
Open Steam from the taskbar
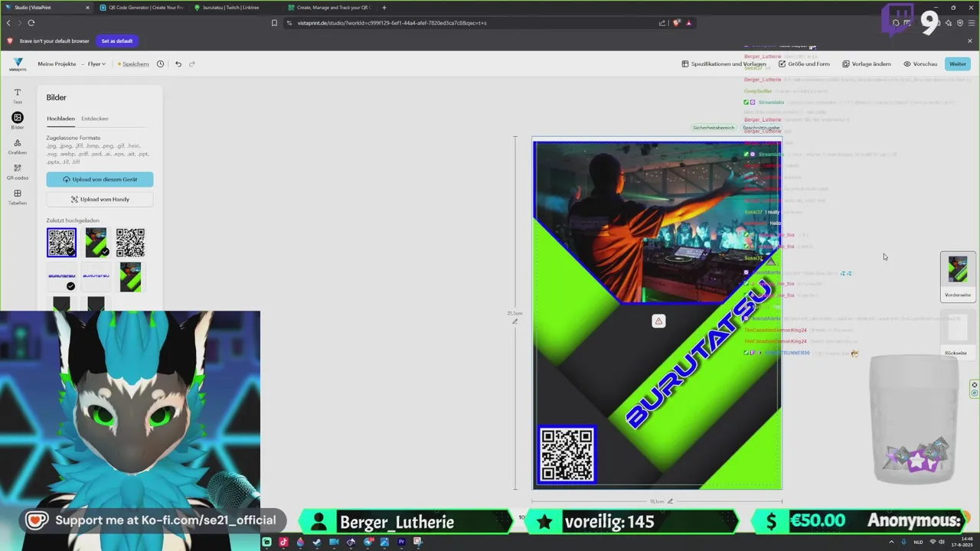[317, 542]
